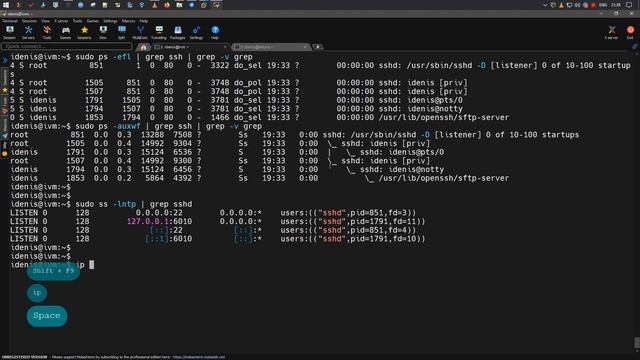Image resolution: width=640 pixels, height=360 pixels.
Task: Click the tray clock showing time
Action: point(616,5)
